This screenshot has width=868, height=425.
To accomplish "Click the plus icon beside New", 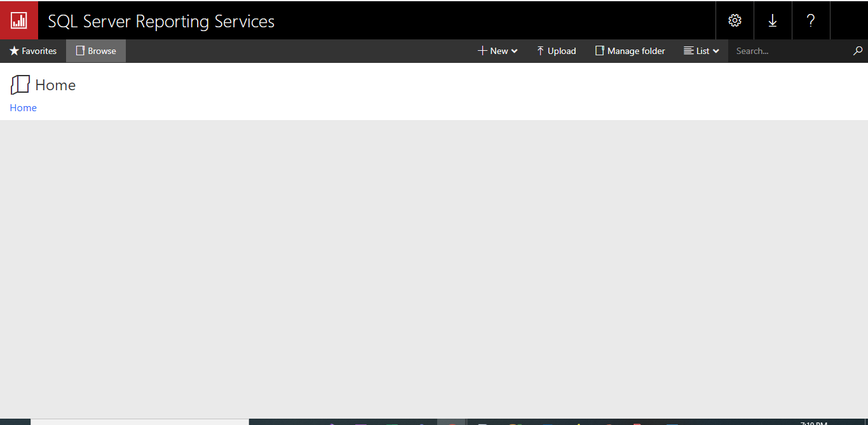I will 482,51.
